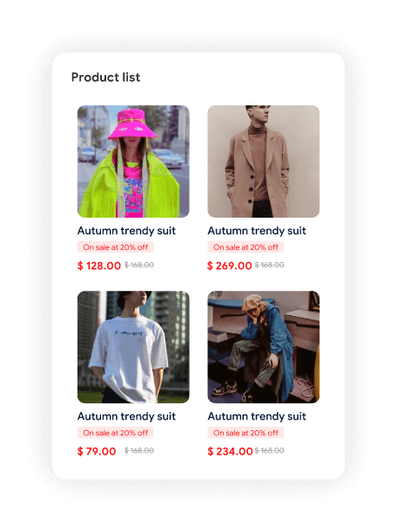The width and height of the screenshot is (397, 532).
Task: Select sale badge above the $128.00 price
Action: pos(116,247)
